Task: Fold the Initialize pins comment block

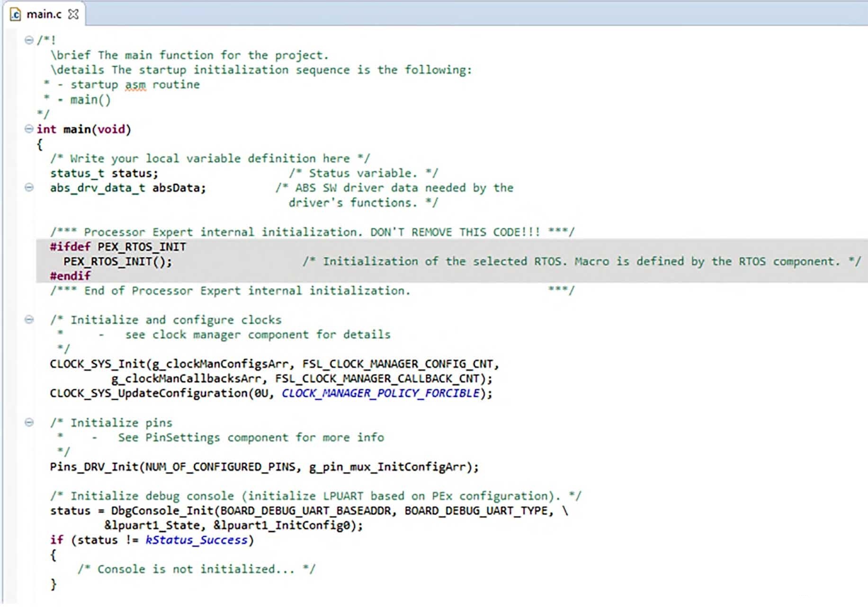Action: 29,422
